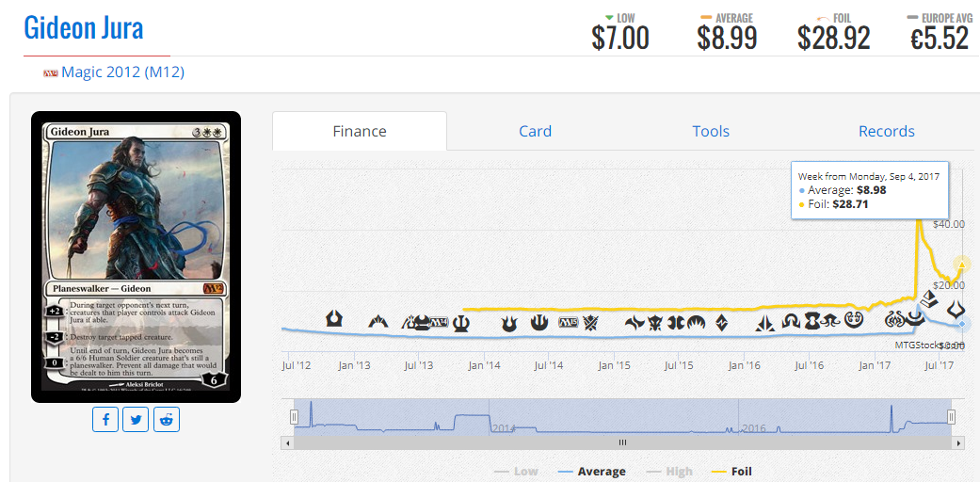Click the M15 set icon on chart
The height and width of the screenshot is (482, 980).
coord(568,323)
